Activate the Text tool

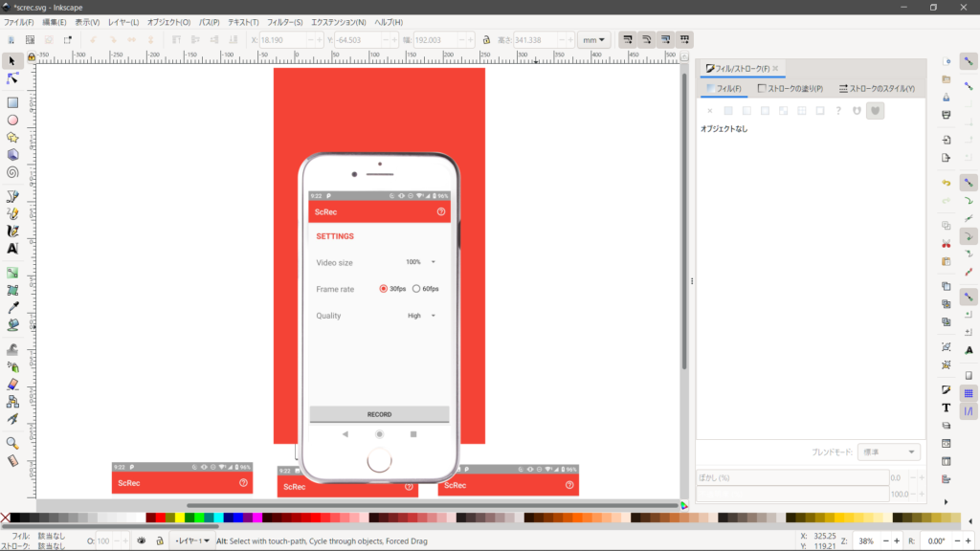coord(11,249)
